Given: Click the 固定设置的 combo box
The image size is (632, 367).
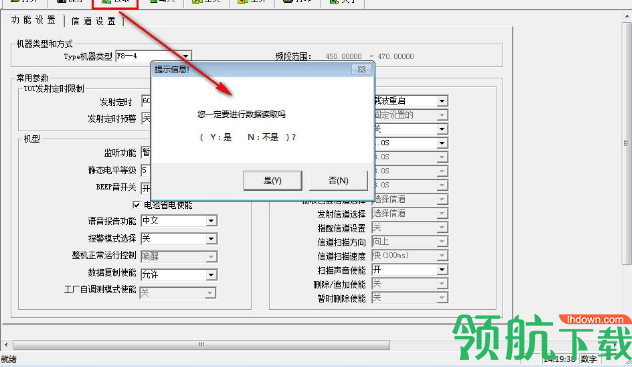Looking at the screenshot, I should (411, 115).
